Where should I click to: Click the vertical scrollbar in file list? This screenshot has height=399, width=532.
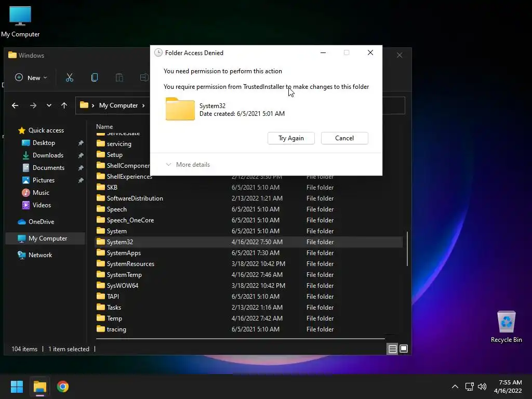407,249
